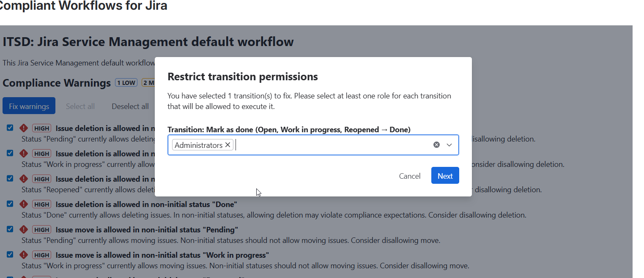Image resolution: width=644 pixels, height=278 pixels.
Task: Click "ITSD: Jira Service Management default workflow" heading
Action: click(x=148, y=42)
